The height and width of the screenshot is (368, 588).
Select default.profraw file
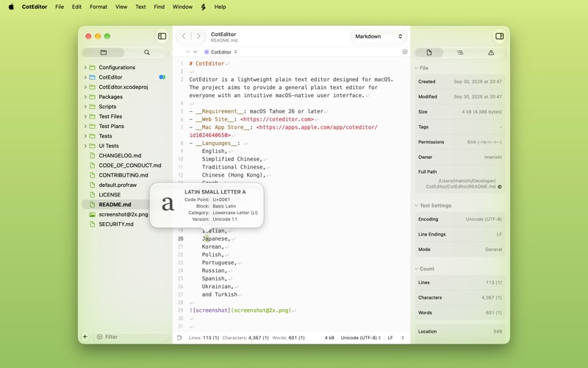(x=118, y=185)
